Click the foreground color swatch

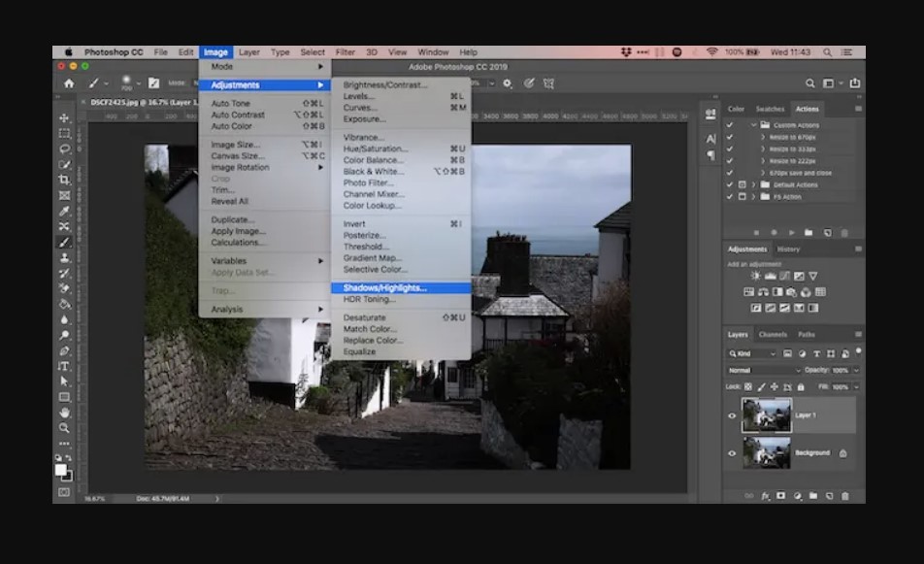click(x=61, y=470)
